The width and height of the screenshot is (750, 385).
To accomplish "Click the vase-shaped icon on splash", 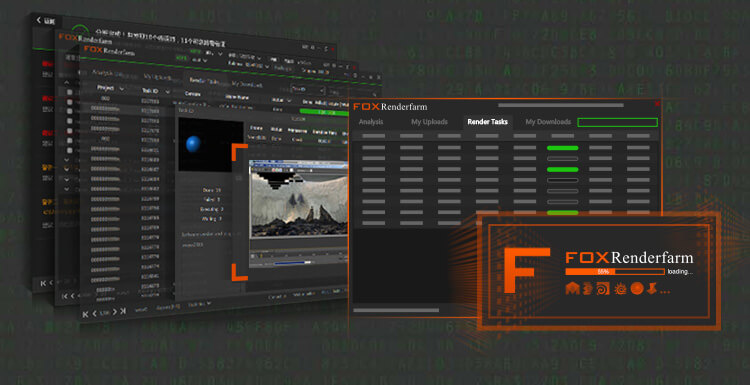I will pos(651,288).
